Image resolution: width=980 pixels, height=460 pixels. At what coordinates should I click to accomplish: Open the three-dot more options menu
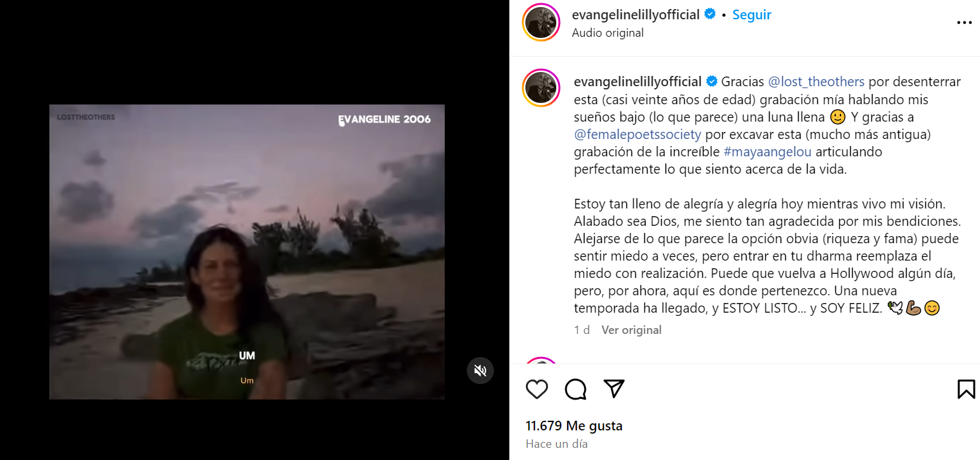(965, 23)
